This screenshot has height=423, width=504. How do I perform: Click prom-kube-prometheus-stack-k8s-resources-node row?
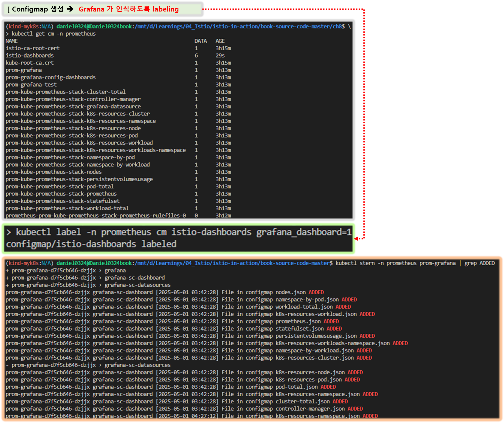click(x=118, y=128)
